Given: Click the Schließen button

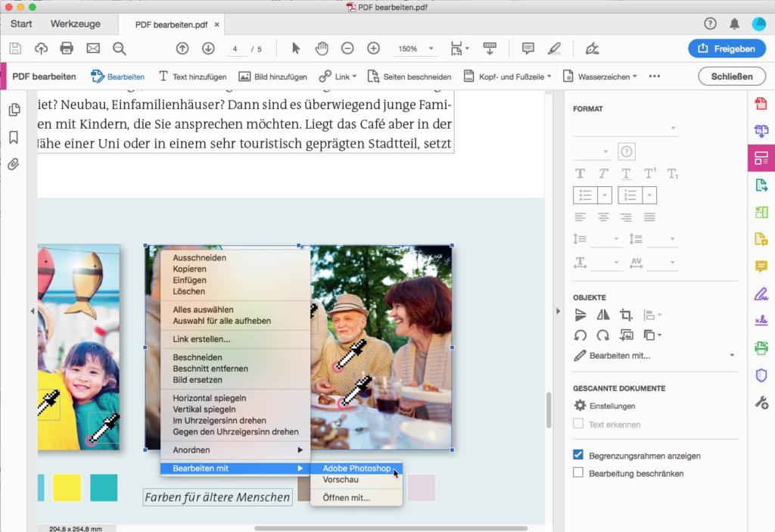Looking at the screenshot, I should (x=732, y=76).
